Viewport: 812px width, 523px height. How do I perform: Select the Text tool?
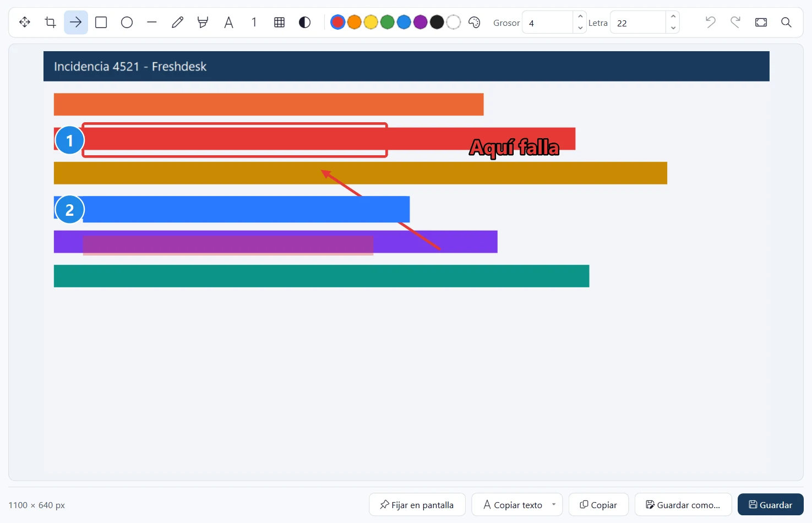228,23
